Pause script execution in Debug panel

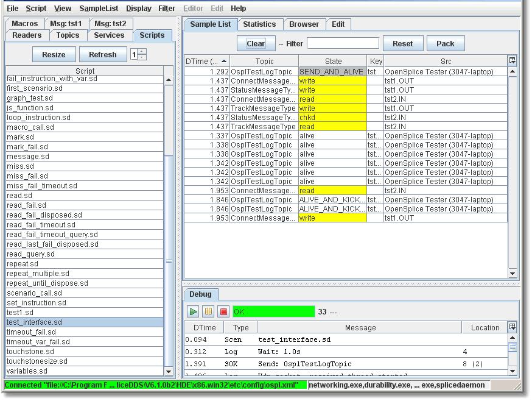pos(208,311)
